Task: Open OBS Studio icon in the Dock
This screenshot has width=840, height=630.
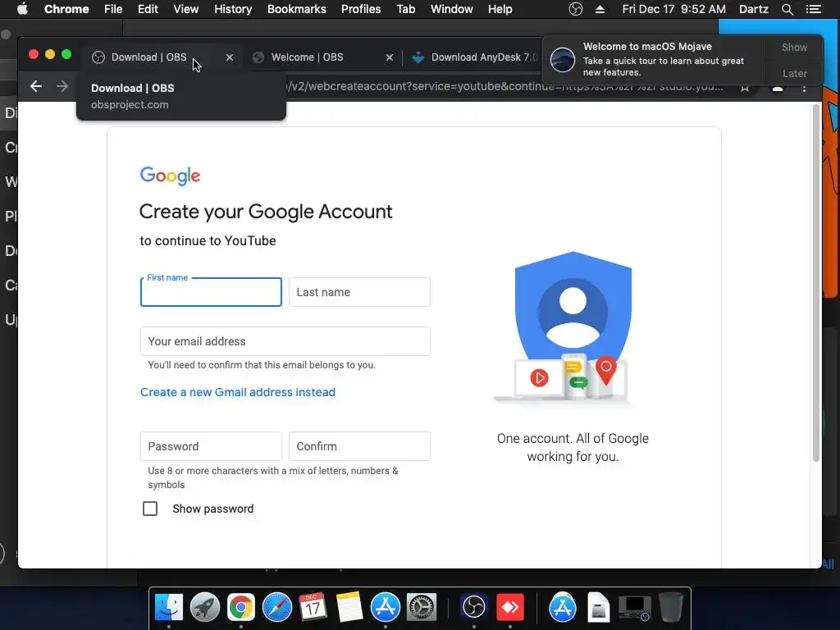Action: click(473, 608)
